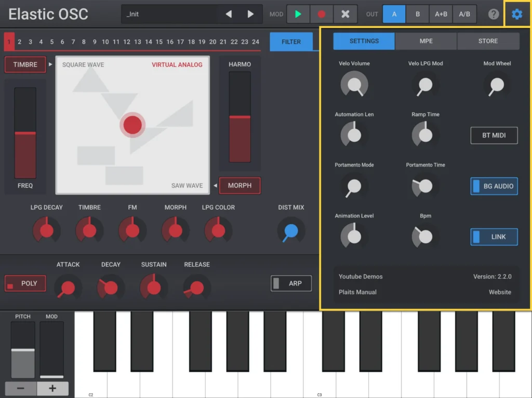Switch to the MPE tab
This screenshot has height=398, width=532.
tap(426, 41)
